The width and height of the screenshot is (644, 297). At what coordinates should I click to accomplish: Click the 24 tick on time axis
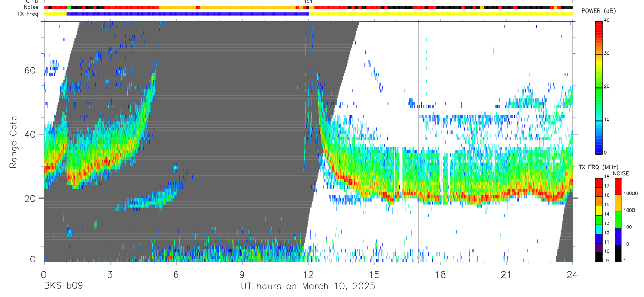(x=573, y=274)
